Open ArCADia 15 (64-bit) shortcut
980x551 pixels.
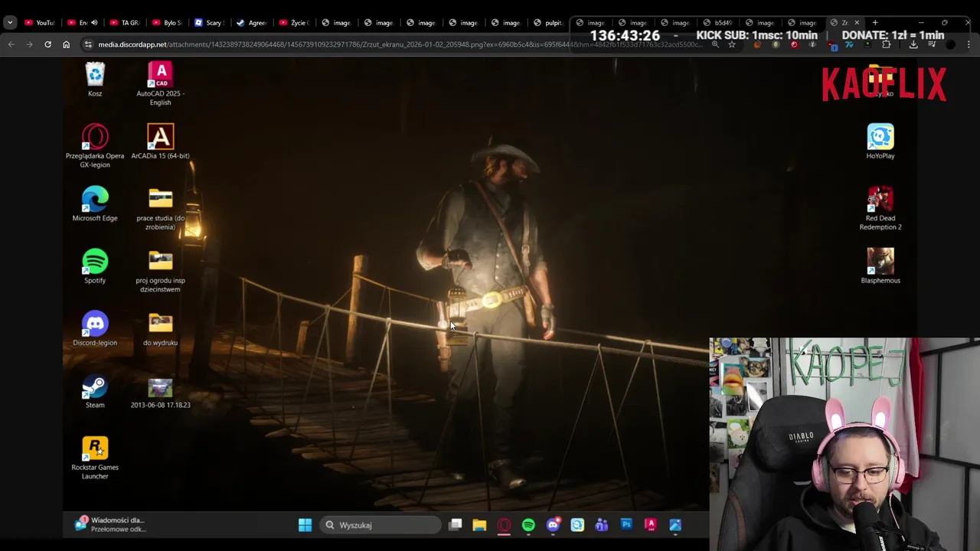pyautogui.click(x=160, y=142)
